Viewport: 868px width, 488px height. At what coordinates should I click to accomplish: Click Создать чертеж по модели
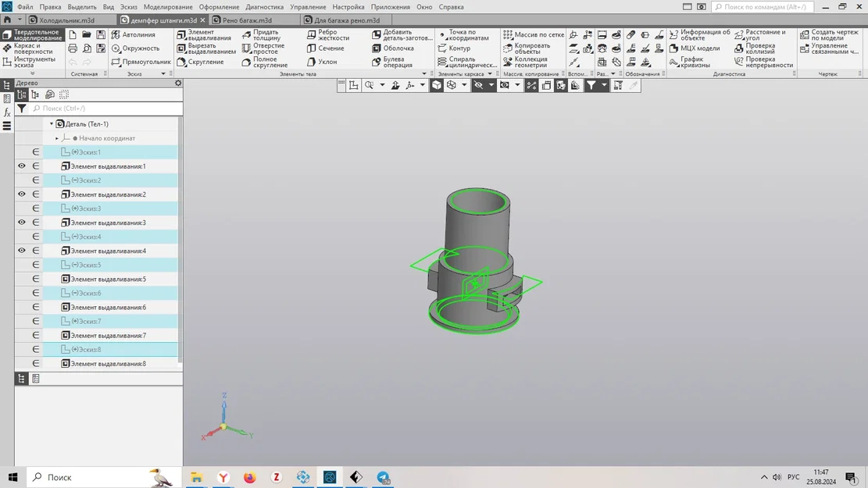829,35
